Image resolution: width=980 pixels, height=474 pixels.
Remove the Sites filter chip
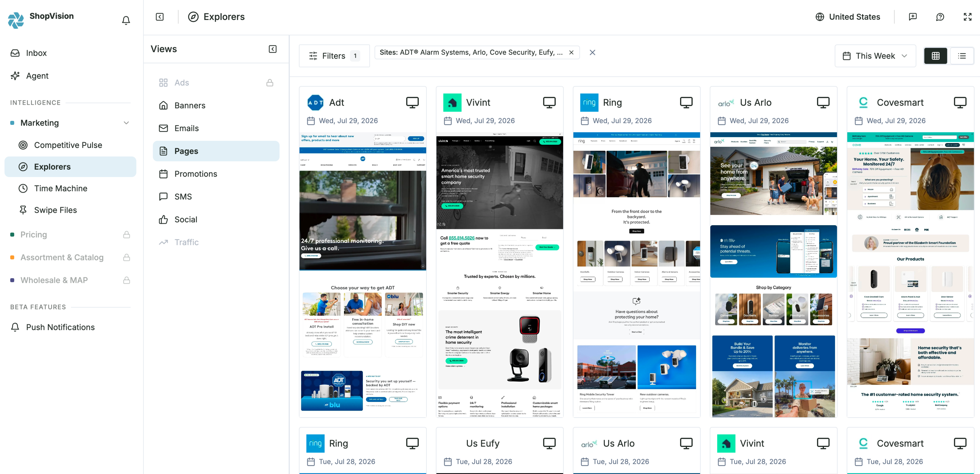click(x=571, y=53)
